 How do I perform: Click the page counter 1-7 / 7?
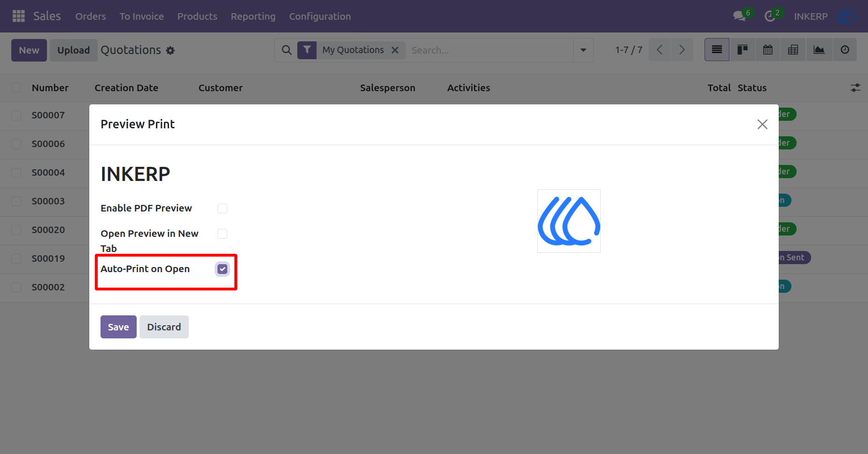point(629,50)
